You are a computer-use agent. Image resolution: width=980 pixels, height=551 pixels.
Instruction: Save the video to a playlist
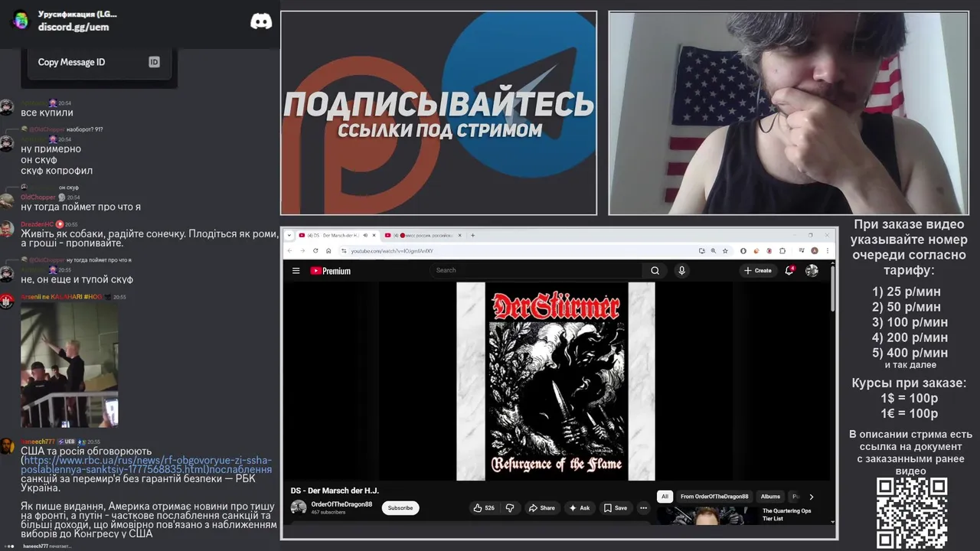click(616, 507)
